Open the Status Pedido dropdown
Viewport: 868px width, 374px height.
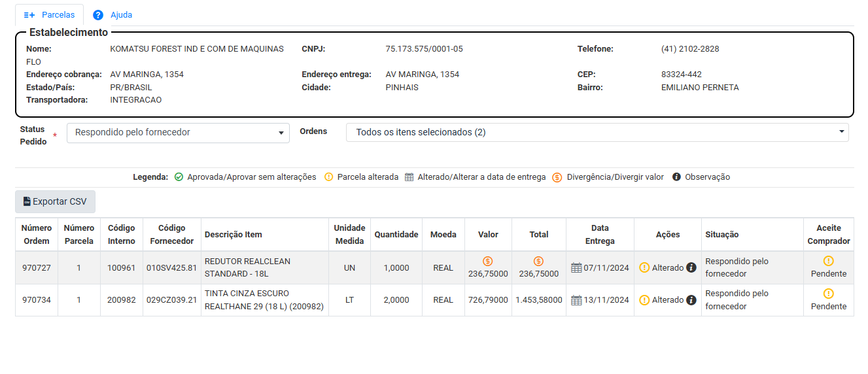tap(178, 133)
